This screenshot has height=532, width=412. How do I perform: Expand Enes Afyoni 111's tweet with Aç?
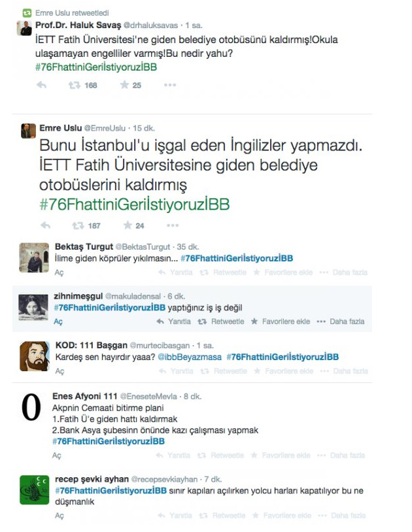pos(57,456)
